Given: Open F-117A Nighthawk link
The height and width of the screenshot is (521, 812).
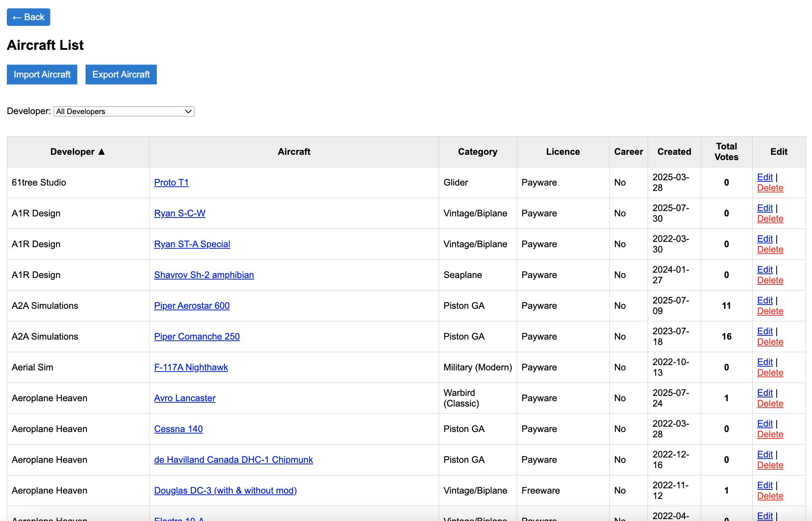Looking at the screenshot, I should 191,367.
